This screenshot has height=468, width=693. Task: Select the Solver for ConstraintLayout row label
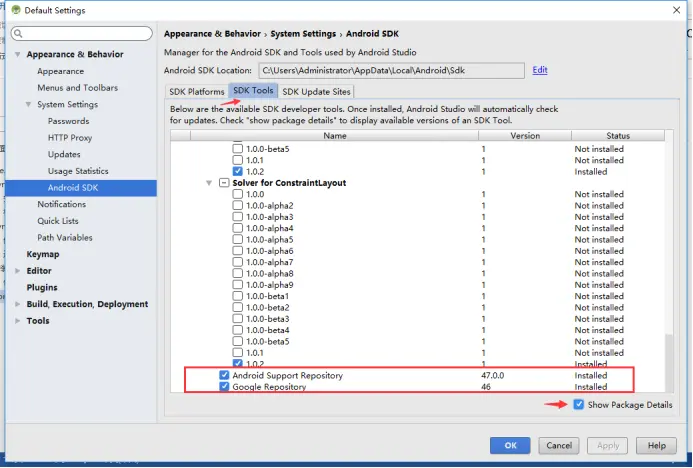289,183
